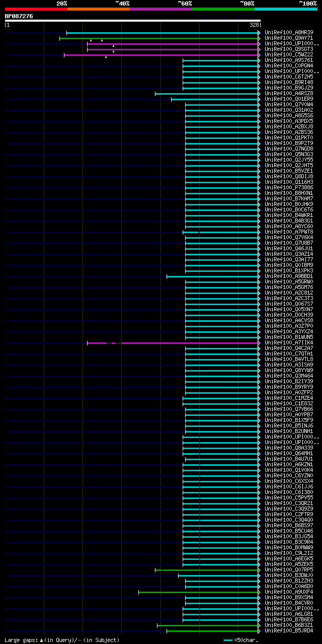Select the UniRef100_D0CH39 label

pyautogui.click(x=289, y=315)
